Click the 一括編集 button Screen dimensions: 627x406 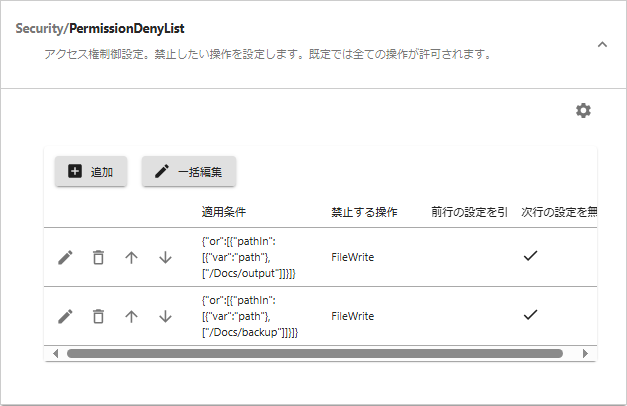(189, 171)
